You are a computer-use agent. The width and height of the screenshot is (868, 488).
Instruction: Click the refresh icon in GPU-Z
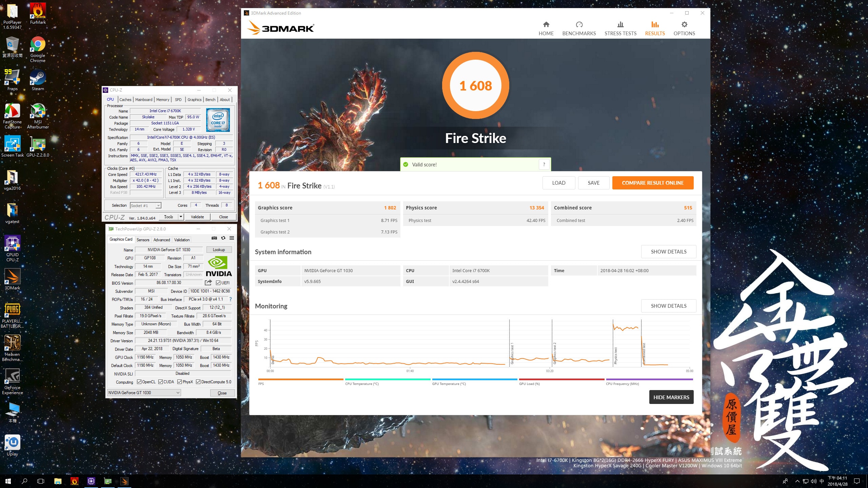coord(223,238)
